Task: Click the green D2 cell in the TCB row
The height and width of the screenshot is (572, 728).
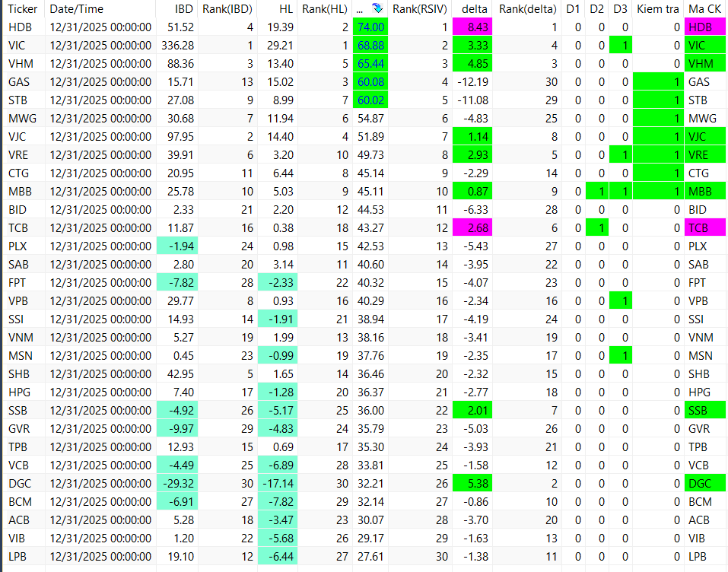Action: (597, 228)
